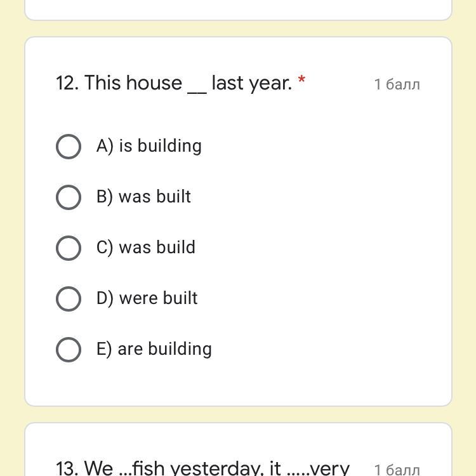Click the number '12.' of the question
Screen dimensions: 476x476
point(67,83)
